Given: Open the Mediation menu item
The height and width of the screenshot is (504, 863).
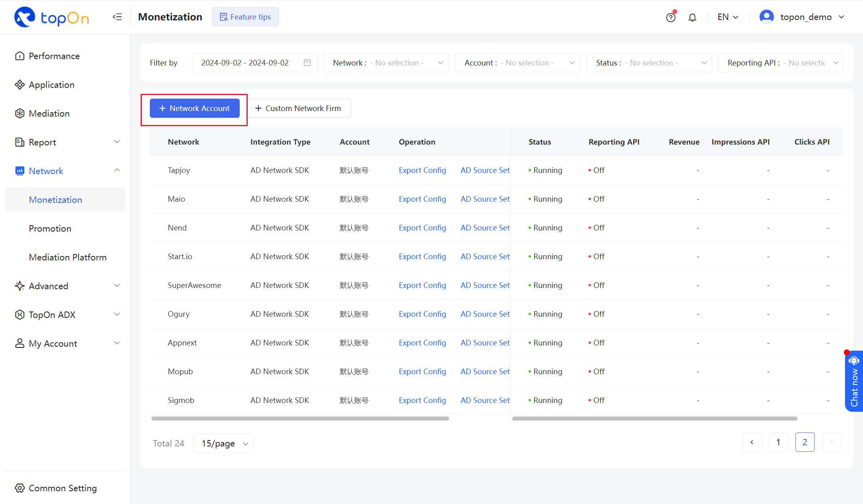Looking at the screenshot, I should [65, 113].
